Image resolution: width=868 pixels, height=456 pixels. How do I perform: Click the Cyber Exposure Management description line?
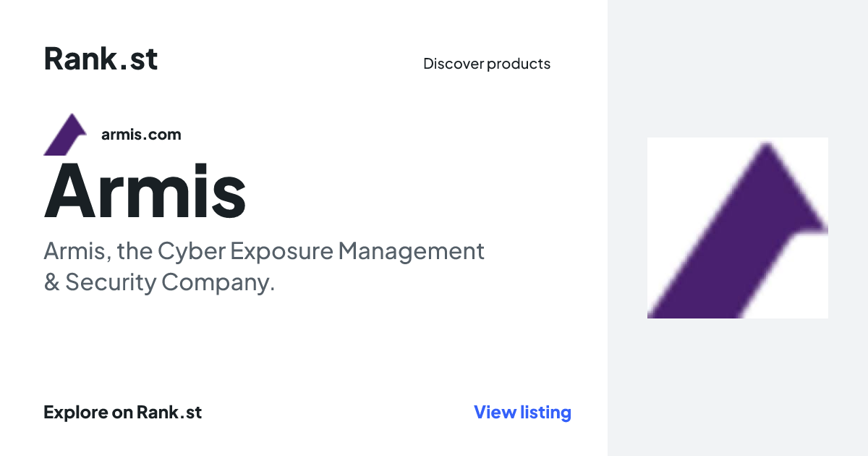[264, 252]
